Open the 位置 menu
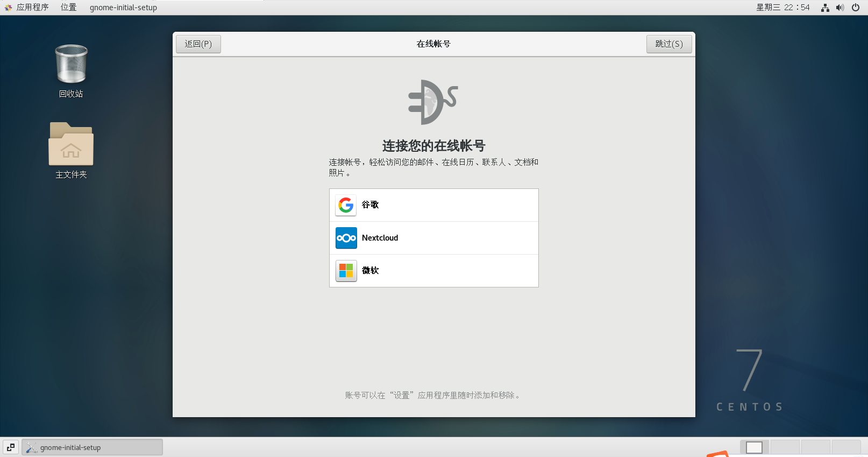868x457 pixels. (x=69, y=8)
